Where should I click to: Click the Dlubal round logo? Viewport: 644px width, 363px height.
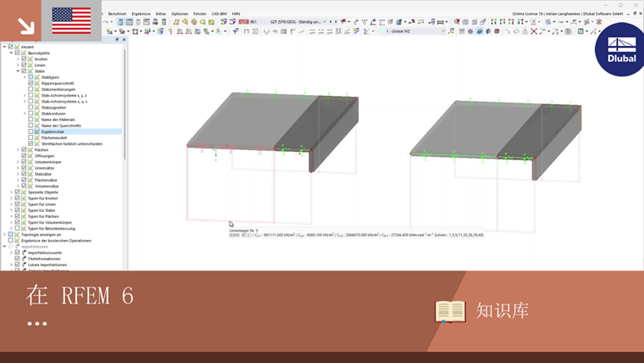click(x=620, y=49)
